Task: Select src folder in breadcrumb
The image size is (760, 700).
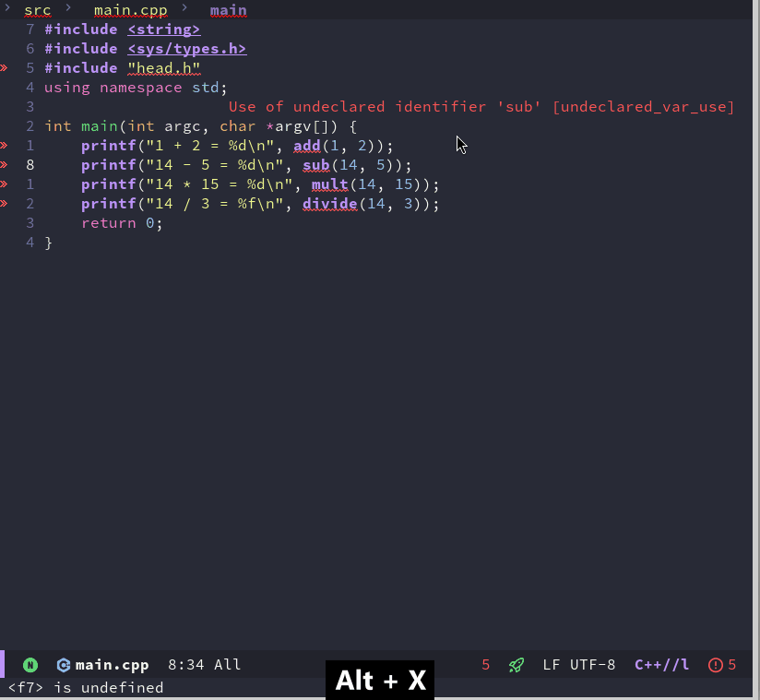Action: 38,11
